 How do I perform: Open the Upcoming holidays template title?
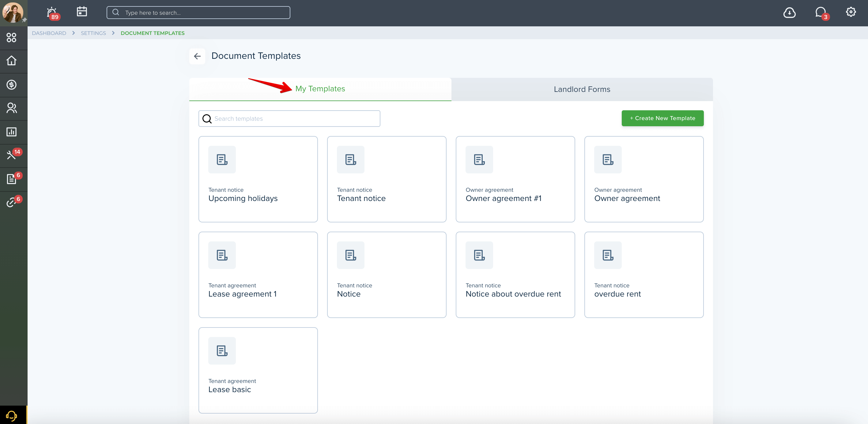point(243,199)
